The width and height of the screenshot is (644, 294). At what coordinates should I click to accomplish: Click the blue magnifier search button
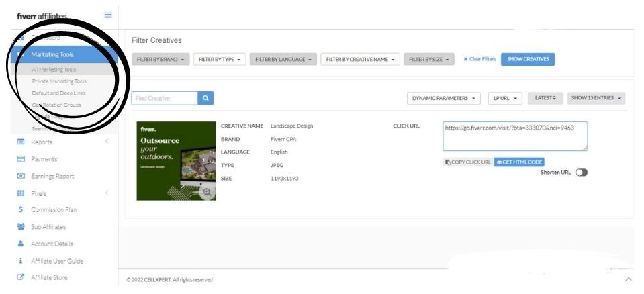[x=205, y=98]
